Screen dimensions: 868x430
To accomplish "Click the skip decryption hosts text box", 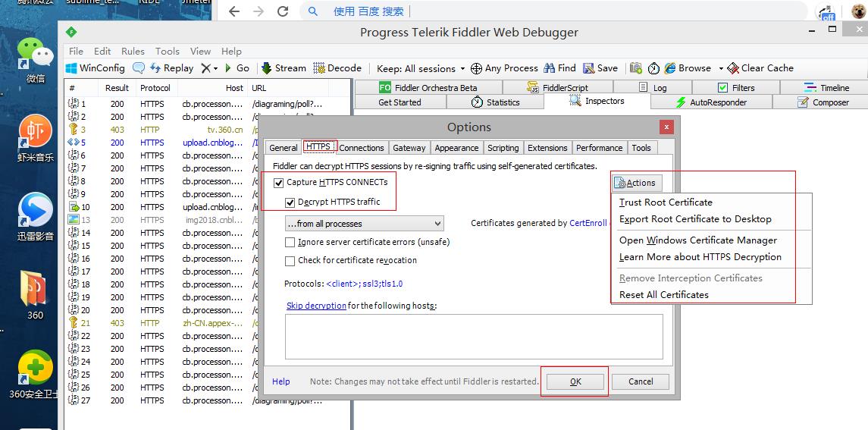I will [x=474, y=337].
